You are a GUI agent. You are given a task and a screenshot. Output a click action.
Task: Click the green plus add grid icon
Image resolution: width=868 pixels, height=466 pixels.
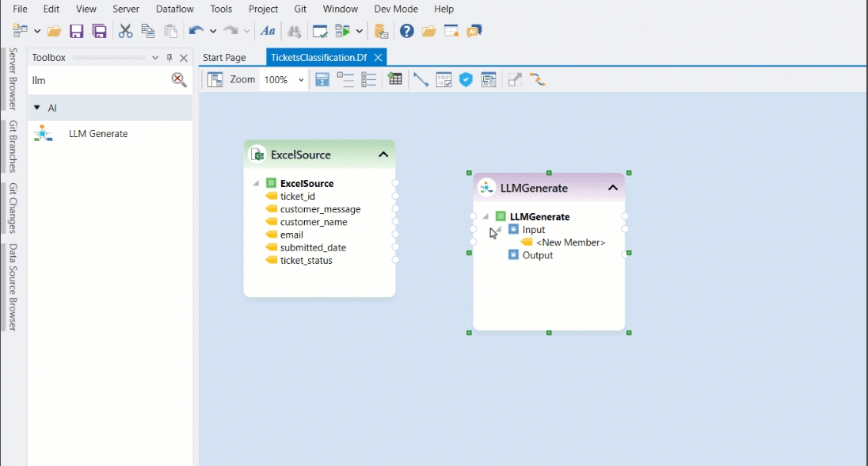coord(394,80)
